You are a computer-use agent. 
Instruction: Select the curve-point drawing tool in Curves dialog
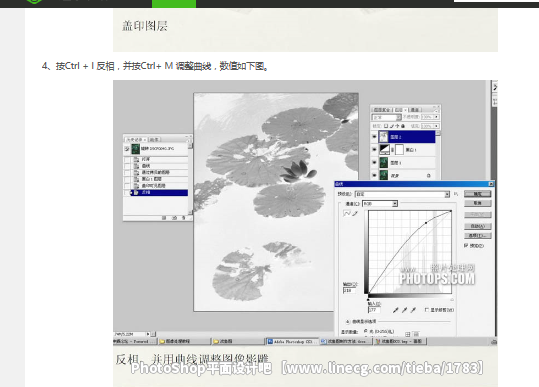pyautogui.click(x=347, y=213)
